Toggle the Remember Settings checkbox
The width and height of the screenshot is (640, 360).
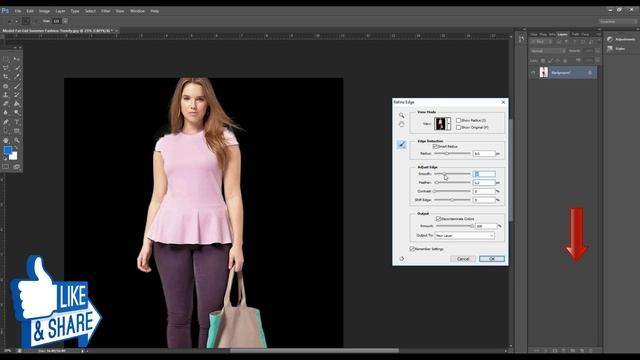[412, 249]
